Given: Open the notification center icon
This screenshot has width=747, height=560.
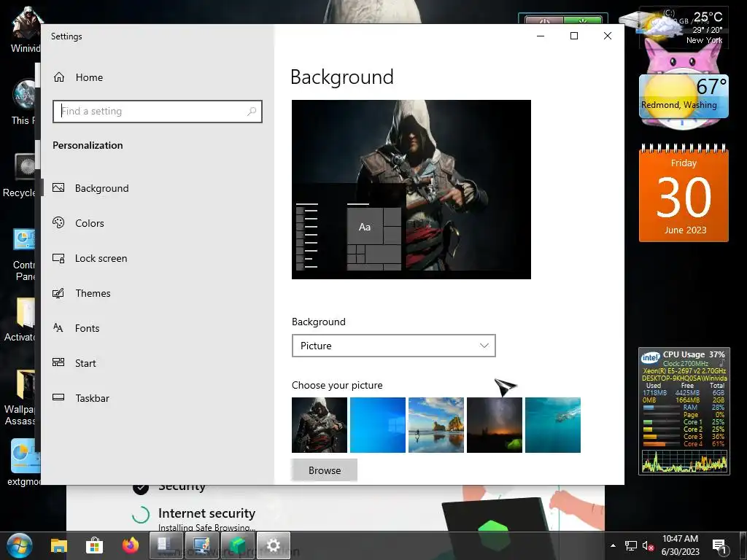Looking at the screenshot, I should point(719,546).
